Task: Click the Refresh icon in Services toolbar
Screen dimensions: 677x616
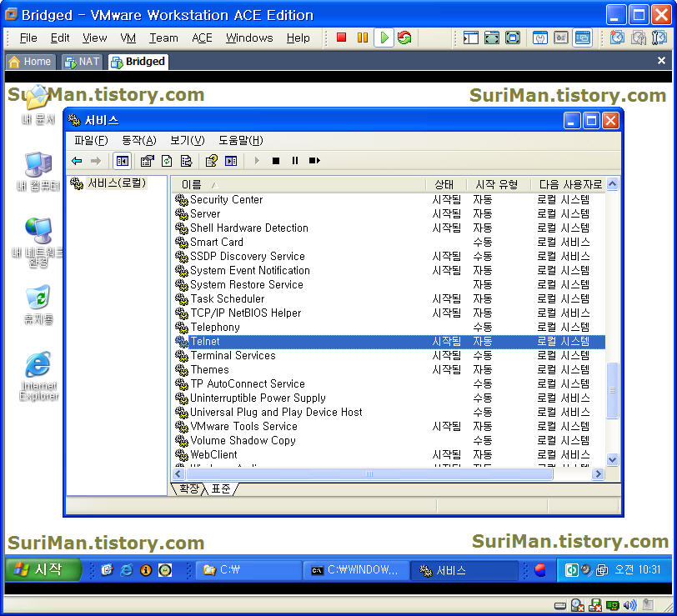Action: (x=167, y=161)
